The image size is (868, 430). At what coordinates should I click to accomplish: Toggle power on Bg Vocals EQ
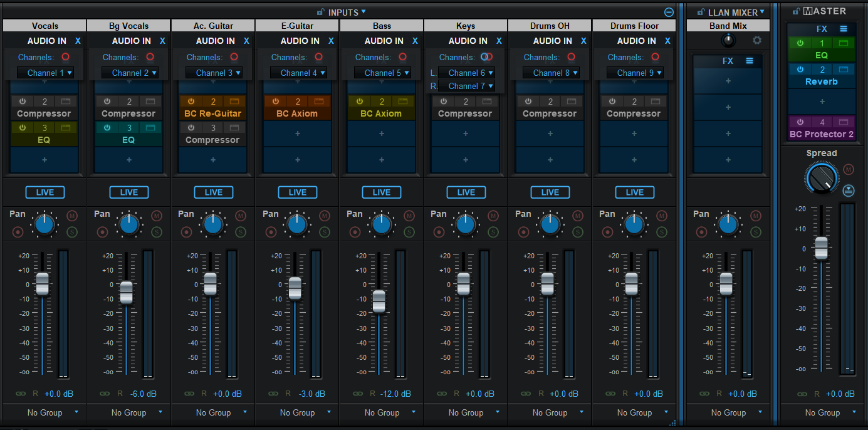pyautogui.click(x=107, y=127)
